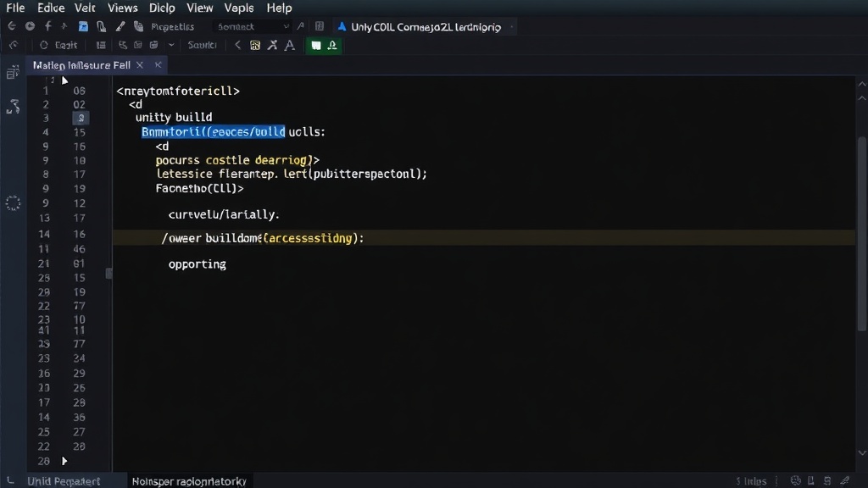Click the white arrow at the bottom of the gutter
The image size is (868, 488).
(x=64, y=461)
